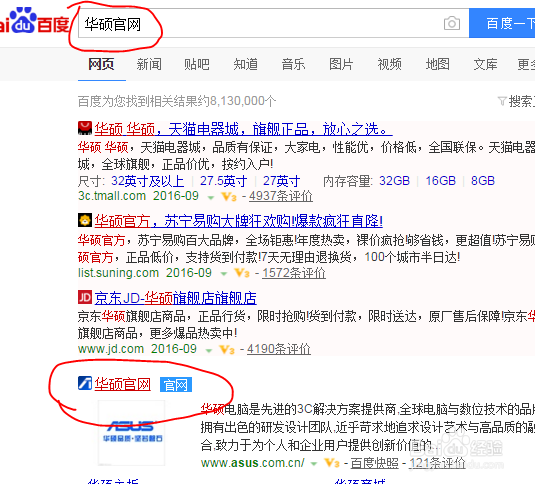The height and width of the screenshot is (484, 535).
Task: Open the 贴吧 tab
Action: pos(197,64)
